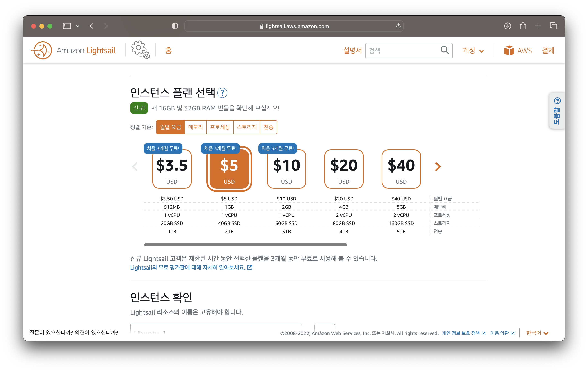The height and width of the screenshot is (371, 588).
Task: Select the $3.5 USD plan
Action: coord(172,169)
